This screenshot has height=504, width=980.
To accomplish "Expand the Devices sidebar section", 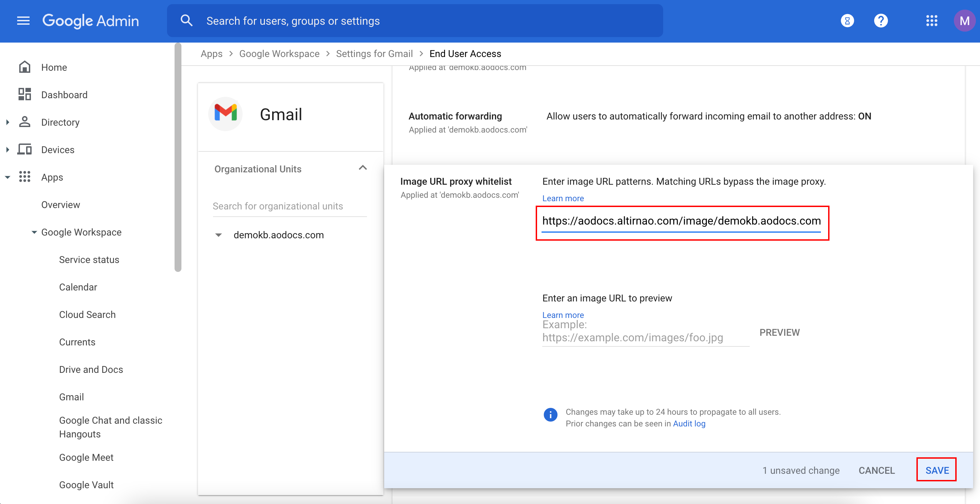I will 8,150.
